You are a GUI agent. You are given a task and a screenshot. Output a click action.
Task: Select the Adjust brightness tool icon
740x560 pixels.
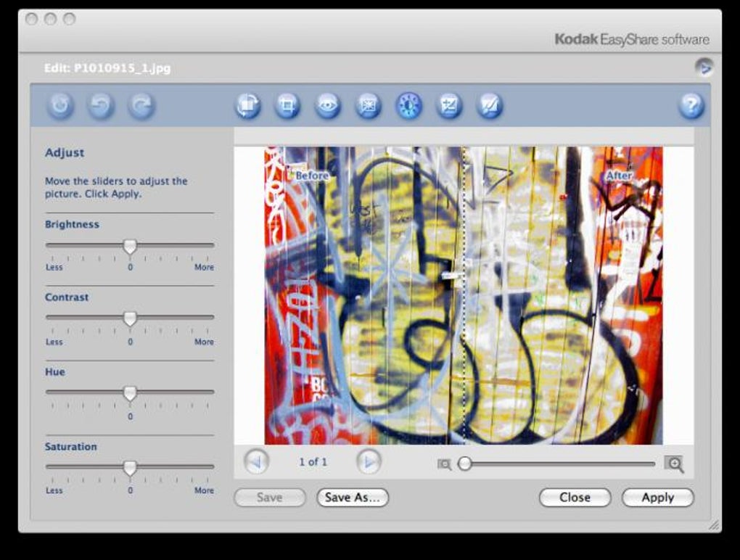pyautogui.click(x=408, y=104)
